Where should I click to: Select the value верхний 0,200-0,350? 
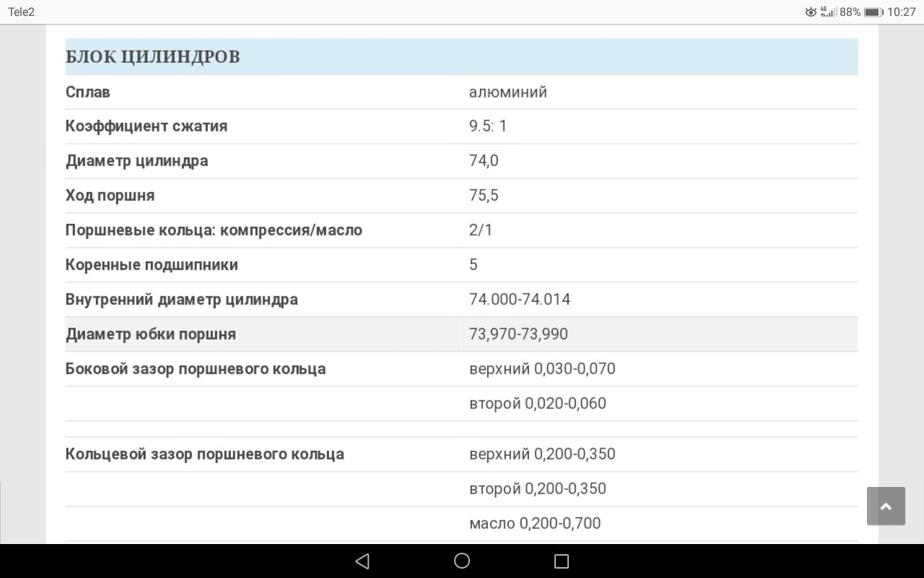pyautogui.click(x=542, y=454)
